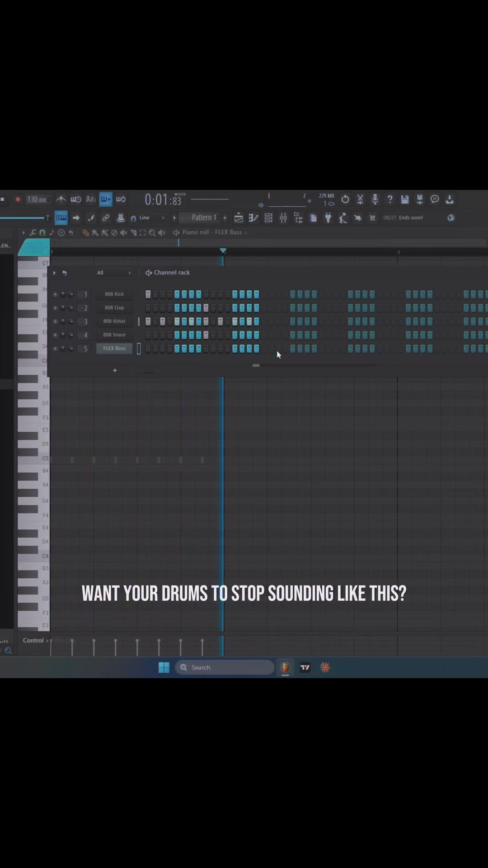Open the Windows Start menu
Screen dimensions: 488x868
pyautogui.click(x=164, y=667)
